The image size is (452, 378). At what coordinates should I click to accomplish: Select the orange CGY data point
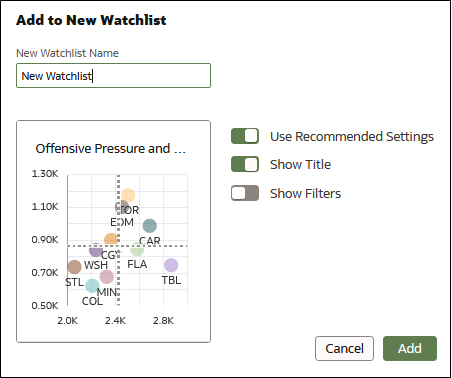[111, 240]
